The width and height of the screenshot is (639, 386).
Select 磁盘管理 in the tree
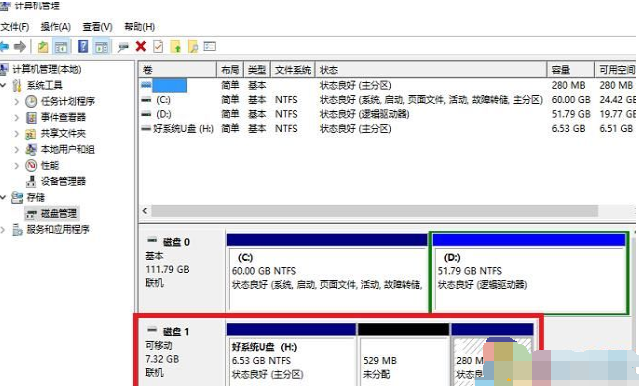59,213
